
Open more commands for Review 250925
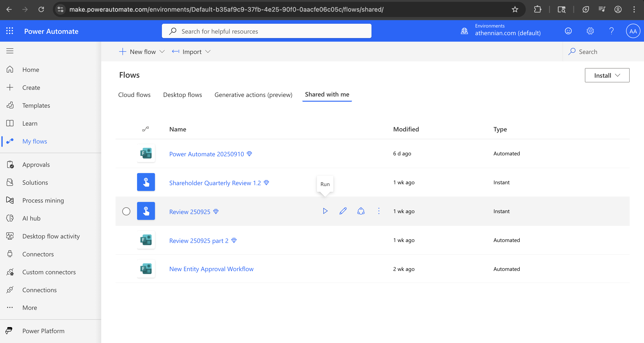pos(379,211)
